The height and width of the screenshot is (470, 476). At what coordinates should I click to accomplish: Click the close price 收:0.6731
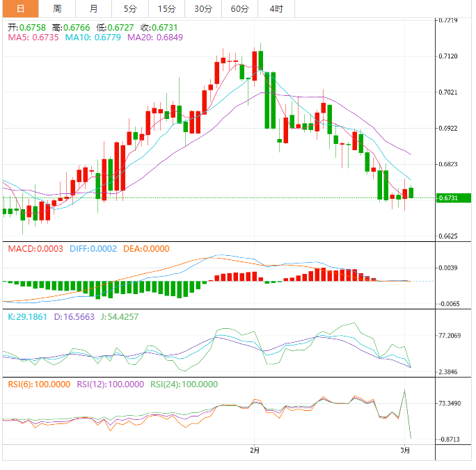tap(159, 28)
